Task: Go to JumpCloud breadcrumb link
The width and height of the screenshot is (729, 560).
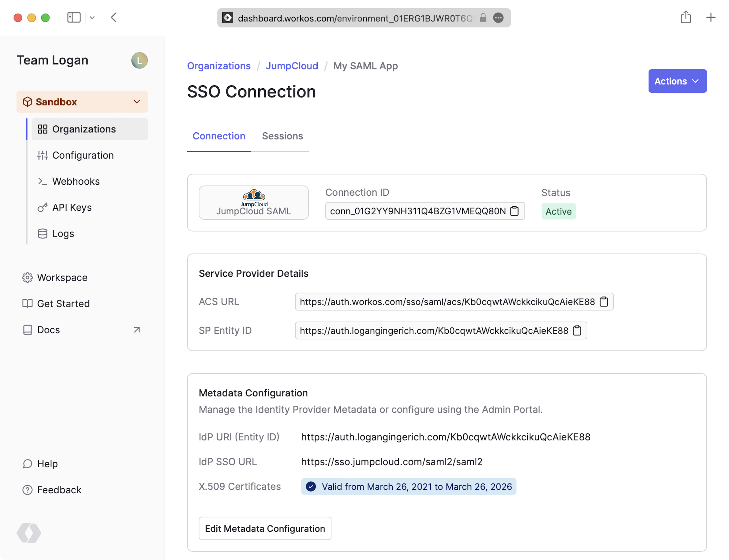Action: pyautogui.click(x=292, y=66)
